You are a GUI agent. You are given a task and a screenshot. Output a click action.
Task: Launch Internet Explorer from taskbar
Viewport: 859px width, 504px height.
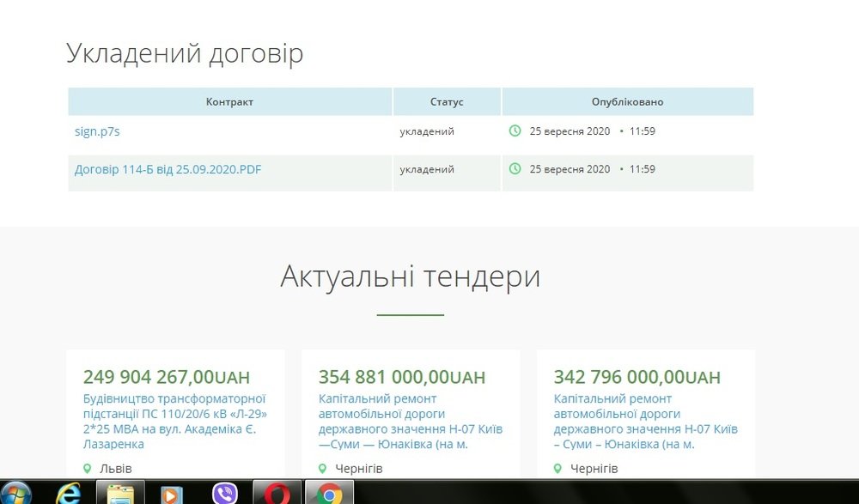pyautogui.click(x=69, y=493)
